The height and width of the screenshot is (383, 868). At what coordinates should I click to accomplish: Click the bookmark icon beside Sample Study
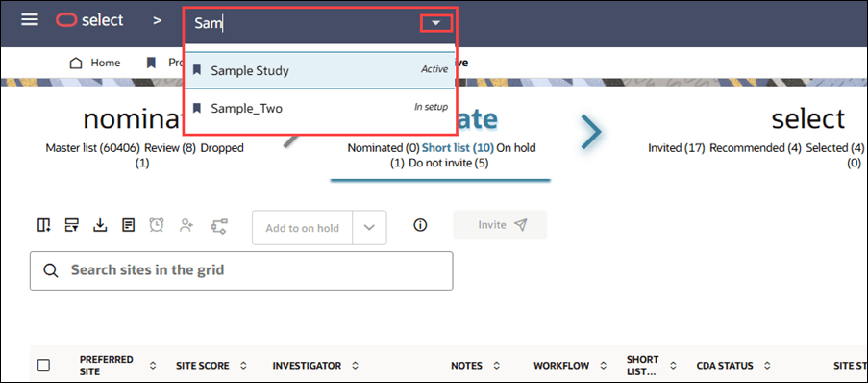(x=196, y=70)
